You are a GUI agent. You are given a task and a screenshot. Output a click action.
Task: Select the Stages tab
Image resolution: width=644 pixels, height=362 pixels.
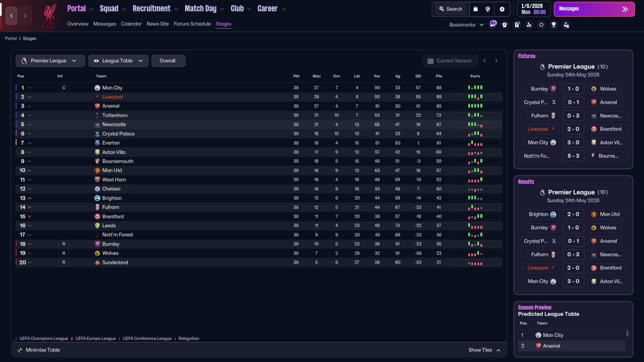point(223,24)
